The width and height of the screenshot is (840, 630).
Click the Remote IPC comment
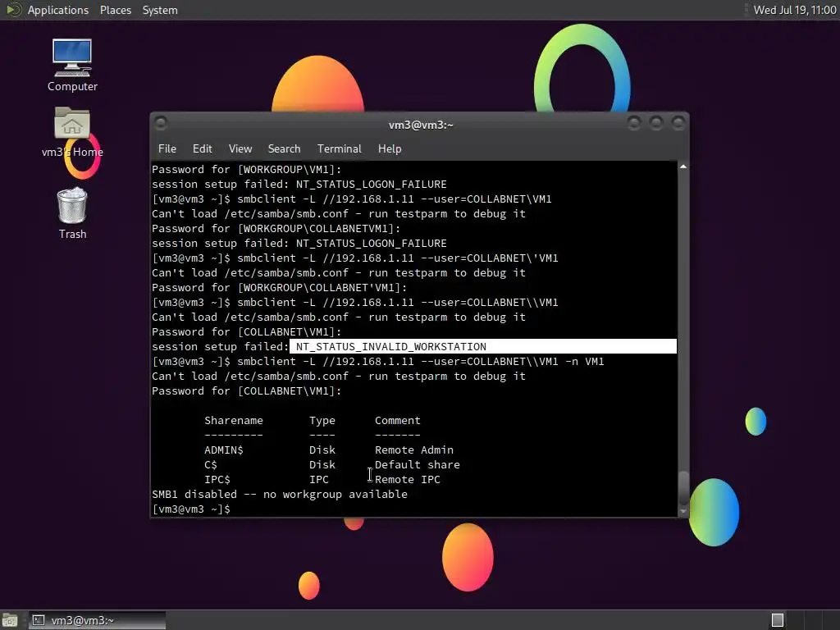pos(407,479)
